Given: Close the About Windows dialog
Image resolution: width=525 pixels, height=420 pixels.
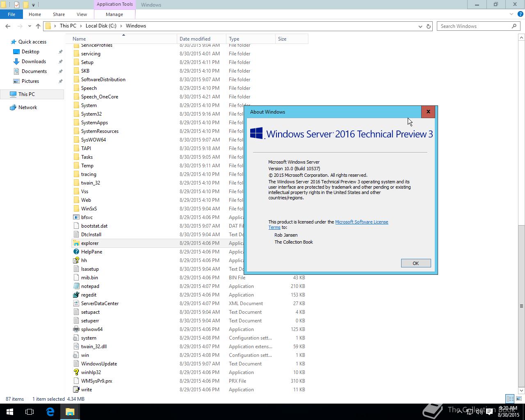Looking at the screenshot, I should click(428, 112).
